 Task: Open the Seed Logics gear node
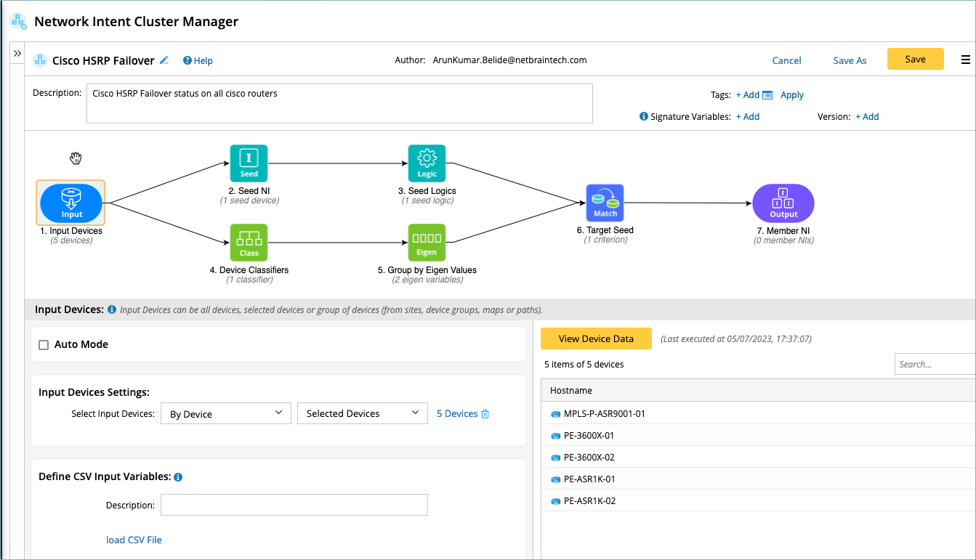click(427, 163)
